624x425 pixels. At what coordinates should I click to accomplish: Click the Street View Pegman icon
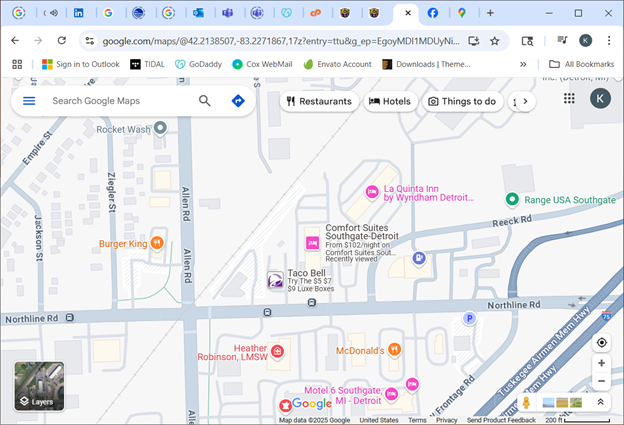tap(526, 402)
